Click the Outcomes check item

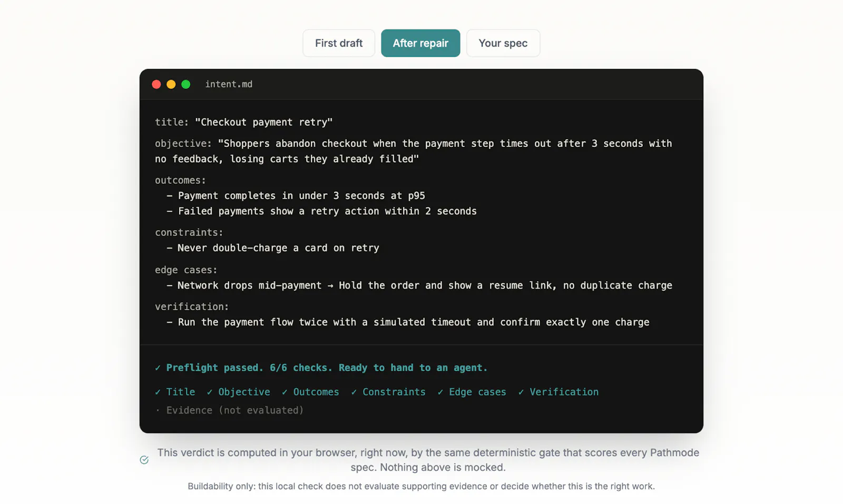[x=310, y=392]
